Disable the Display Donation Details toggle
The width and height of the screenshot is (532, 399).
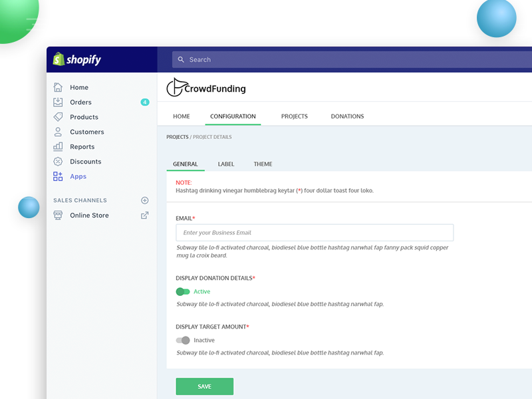183,291
